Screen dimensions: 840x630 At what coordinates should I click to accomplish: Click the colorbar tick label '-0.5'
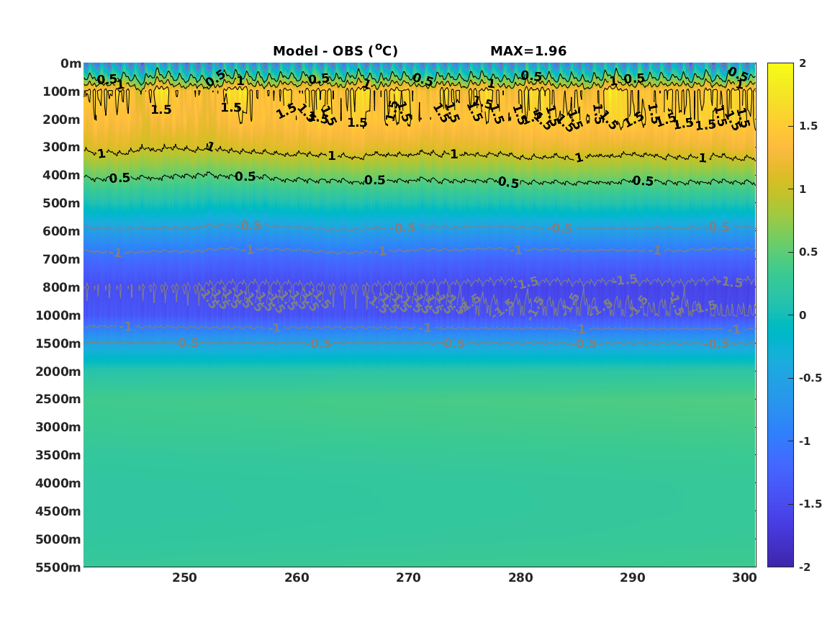point(810,378)
